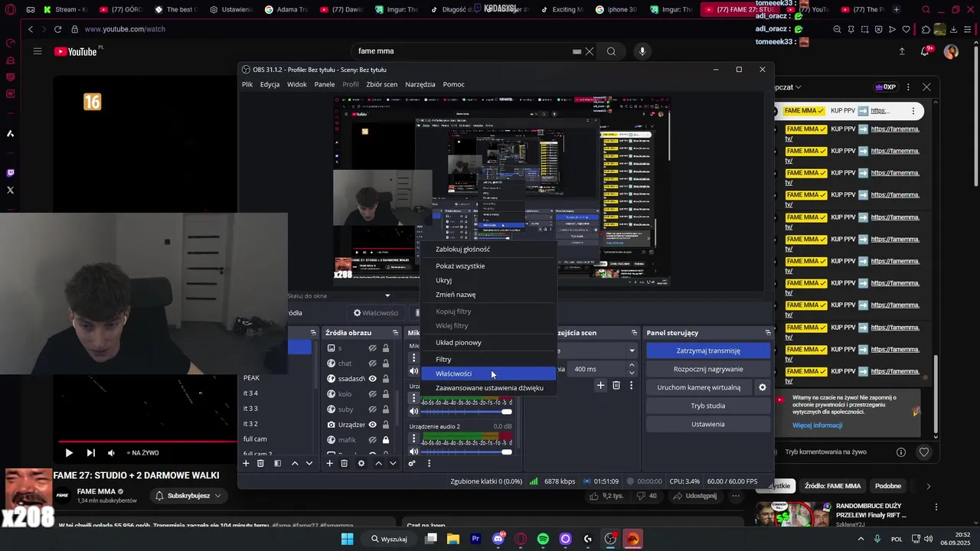Click Więcej informacji link in chat
This screenshot has width=980, height=551.
coord(817,425)
